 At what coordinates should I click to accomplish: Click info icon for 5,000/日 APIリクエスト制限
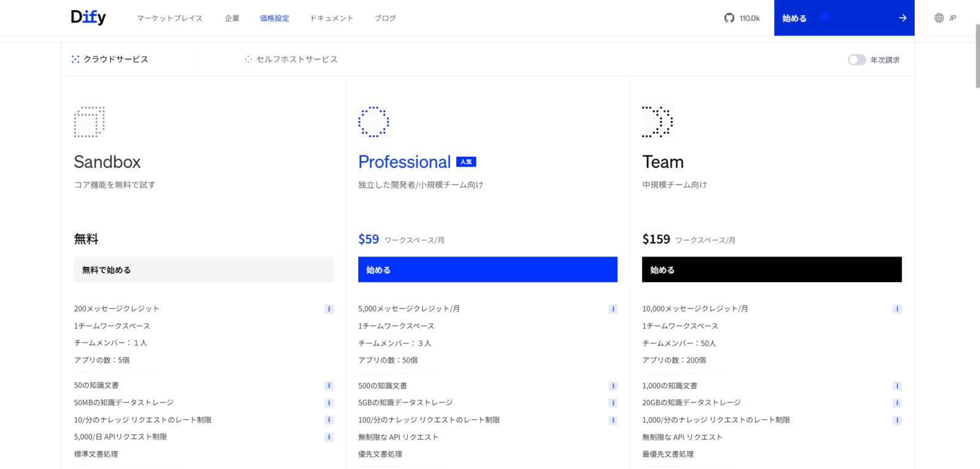click(x=329, y=437)
